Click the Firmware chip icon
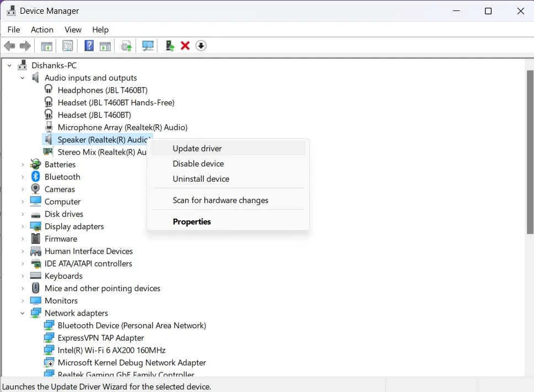 click(x=35, y=238)
